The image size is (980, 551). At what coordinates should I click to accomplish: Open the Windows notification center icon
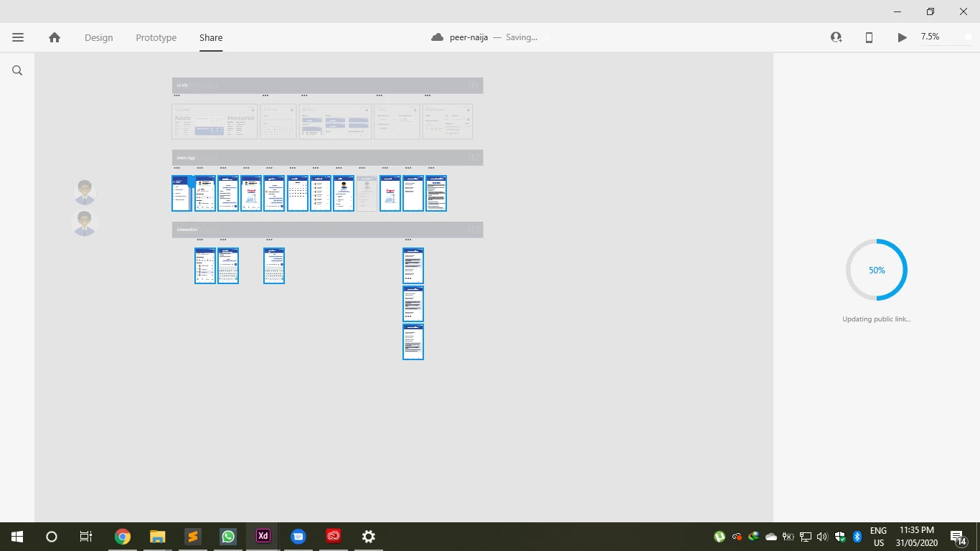[958, 537]
